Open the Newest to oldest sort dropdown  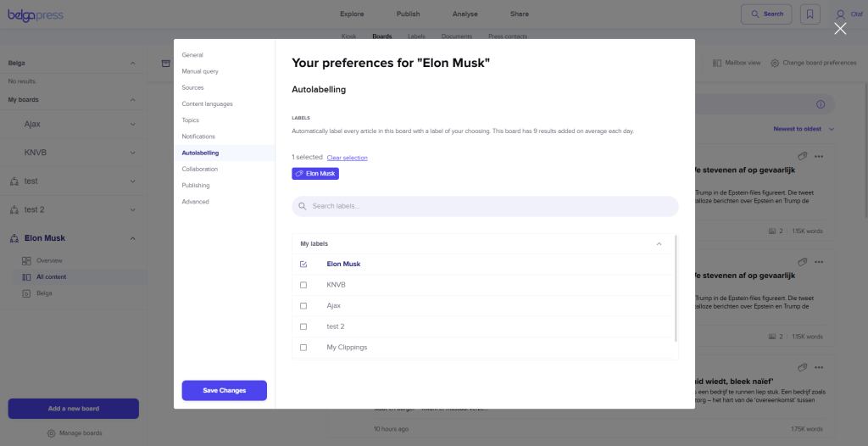[804, 129]
